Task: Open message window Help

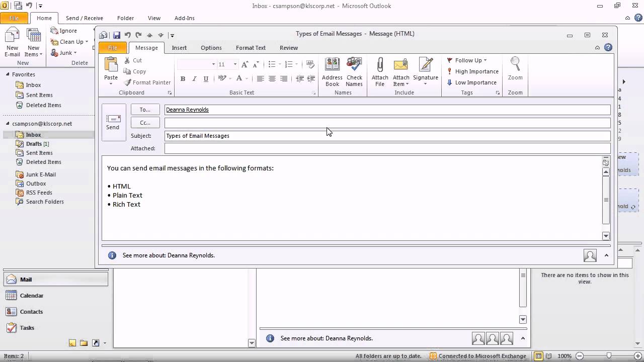Action: click(x=608, y=48)
